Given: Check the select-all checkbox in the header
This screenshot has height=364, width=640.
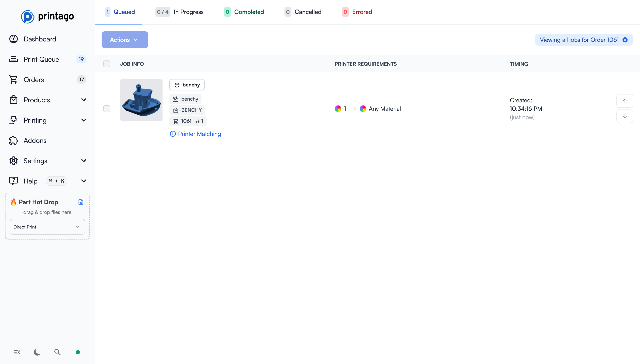Looking at the screenshot, I should (x=107, y=64).
